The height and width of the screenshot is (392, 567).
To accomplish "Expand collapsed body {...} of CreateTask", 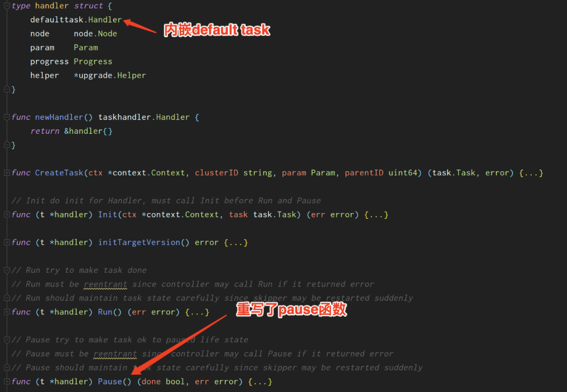I will [x=531, y=173].
